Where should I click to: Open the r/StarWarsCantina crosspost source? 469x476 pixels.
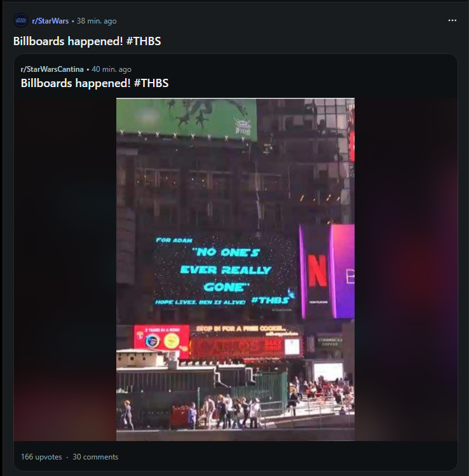pyautogui.click(x=52, y=69)
